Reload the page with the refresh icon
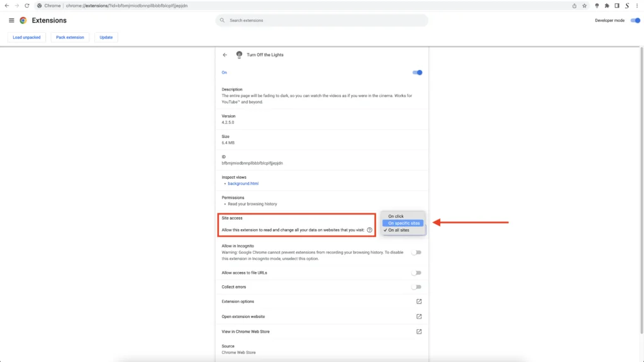 coord(27,6)
